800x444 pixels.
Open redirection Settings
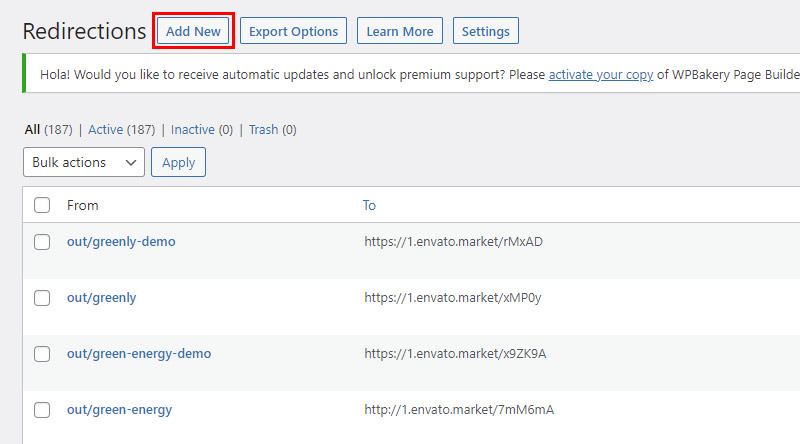point(485,31)
